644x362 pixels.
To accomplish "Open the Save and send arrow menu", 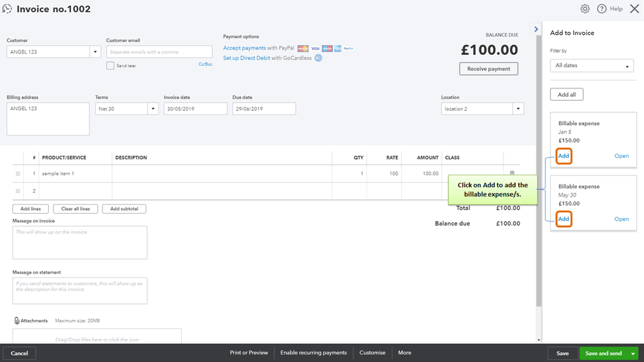I will pyautogui.click(x=633, y=354).
